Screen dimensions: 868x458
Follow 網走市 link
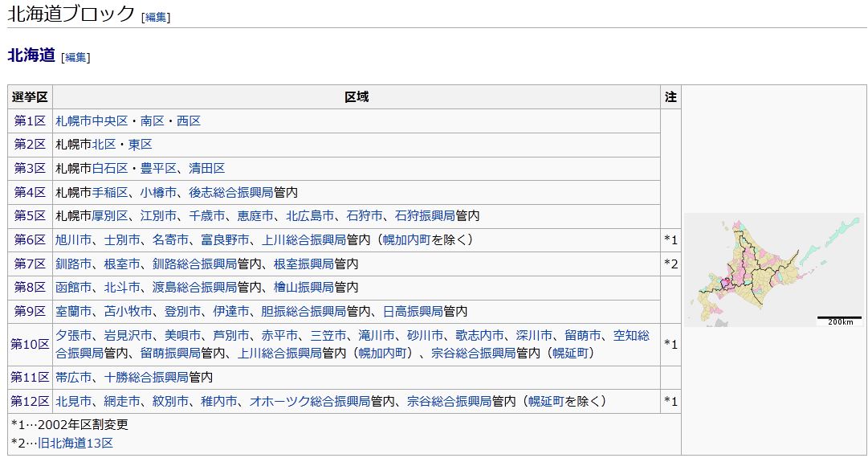point(122,401)
